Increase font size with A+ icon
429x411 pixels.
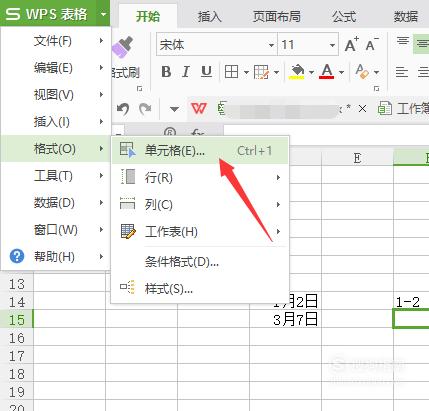pyautogui.click(x=352, y=44)
